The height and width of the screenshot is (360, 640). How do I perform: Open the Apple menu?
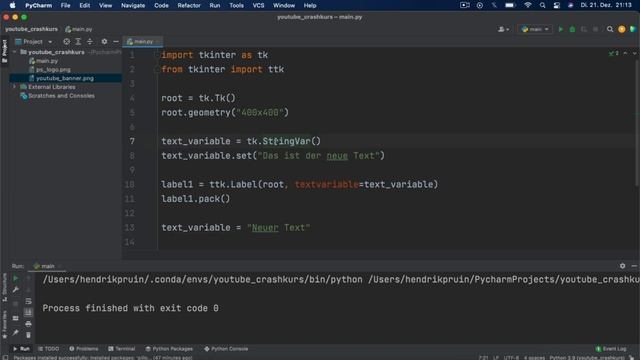(x=12, y=5)
